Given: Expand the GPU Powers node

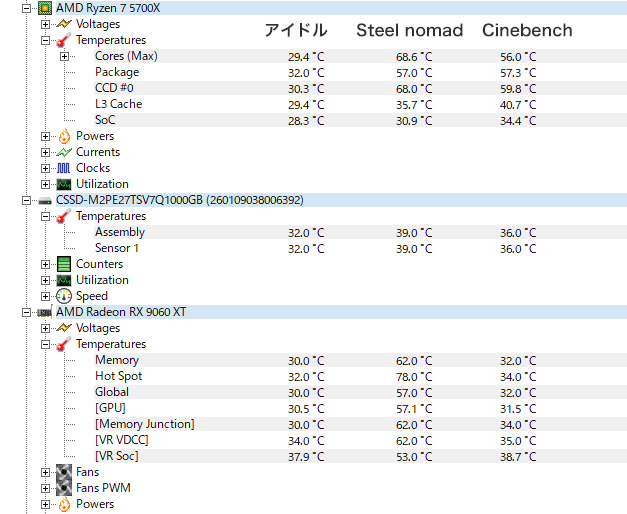Looking at the screenshot, I should (45, 504).
